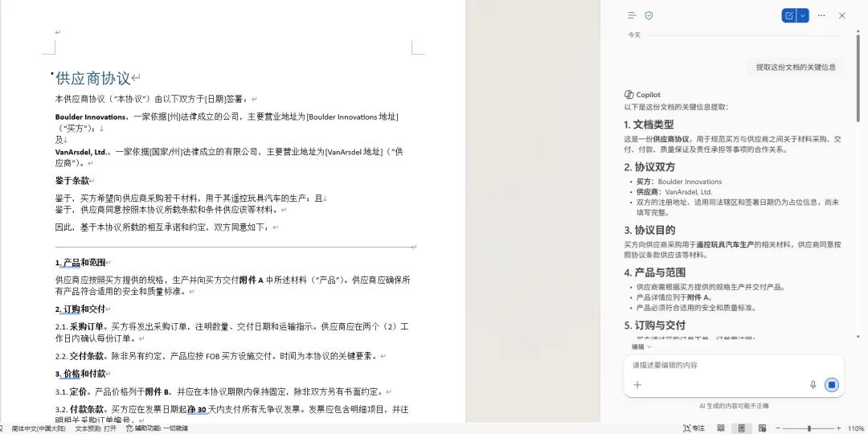The width and height of the screenshot is (868, 434).
Task: Click the 净 30 flagged text
Action: click(197, 410)
